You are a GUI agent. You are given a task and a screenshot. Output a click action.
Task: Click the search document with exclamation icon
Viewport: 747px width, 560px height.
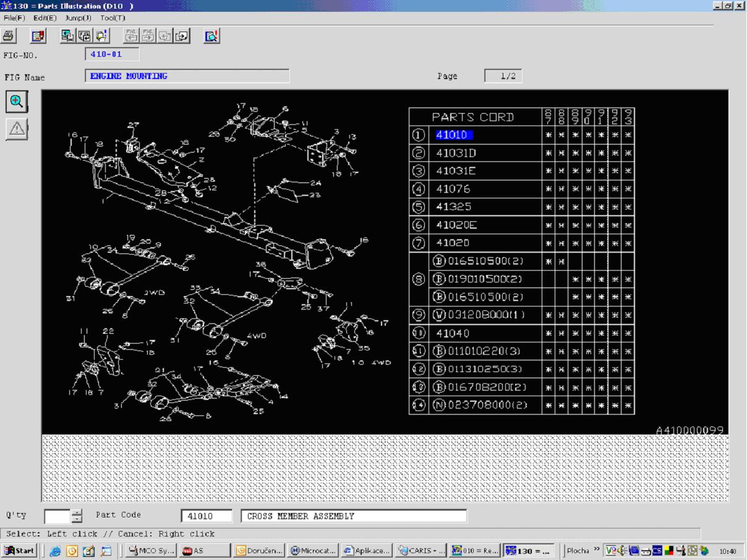212,36
